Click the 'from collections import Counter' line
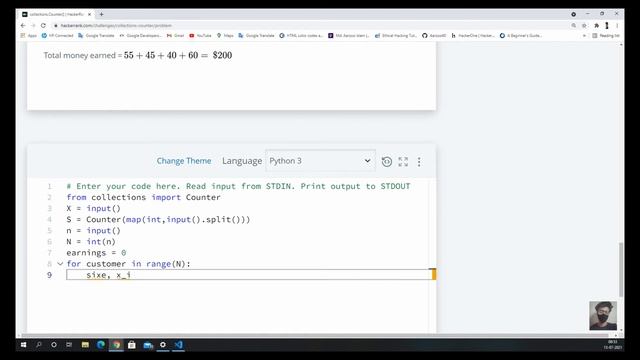The image size is (640, 360). [x=143, y=197]
